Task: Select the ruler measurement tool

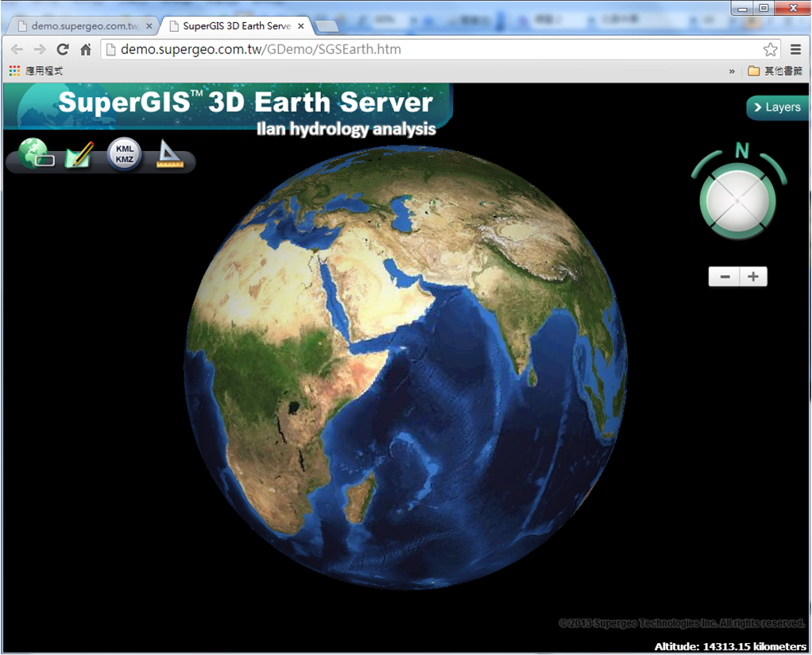Action: (169, 153)
